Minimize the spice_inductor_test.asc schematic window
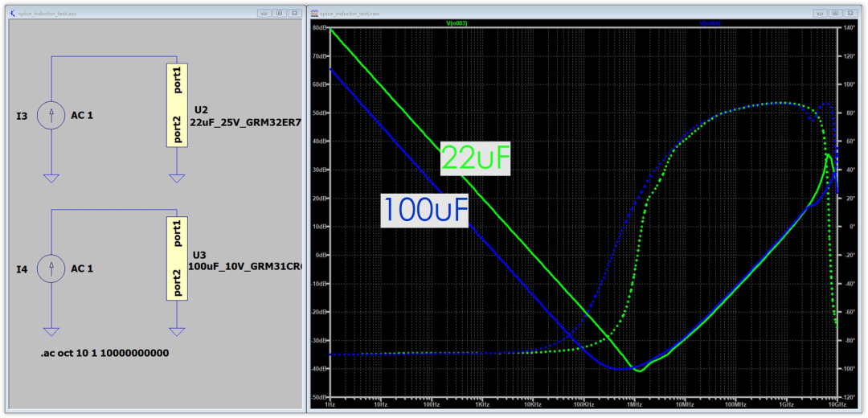The width and height of the screenshot is (868, 418). coord(264,12)
